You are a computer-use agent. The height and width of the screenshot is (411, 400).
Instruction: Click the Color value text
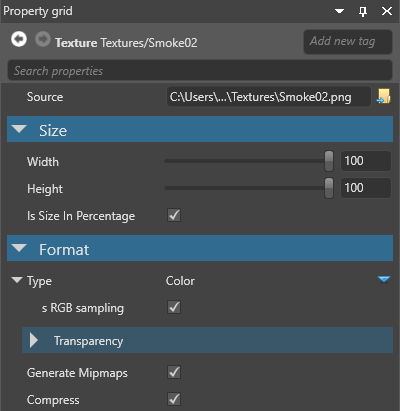(180, 281)
